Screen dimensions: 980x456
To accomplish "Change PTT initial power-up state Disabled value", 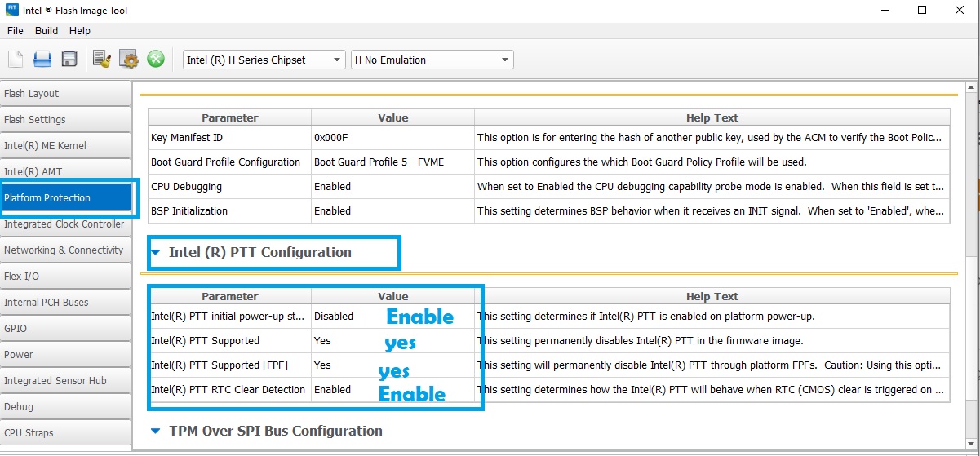I will [x=392, y=316].
